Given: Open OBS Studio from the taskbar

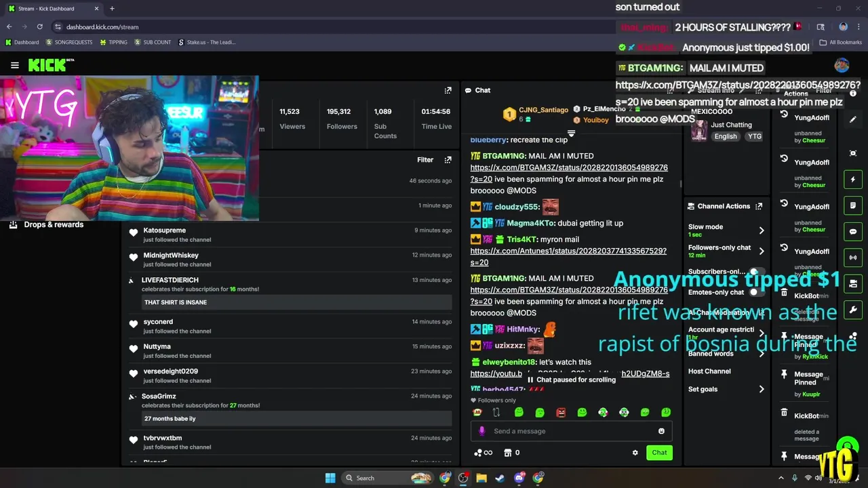Looking at the screenshot, I should pos(463,478).
